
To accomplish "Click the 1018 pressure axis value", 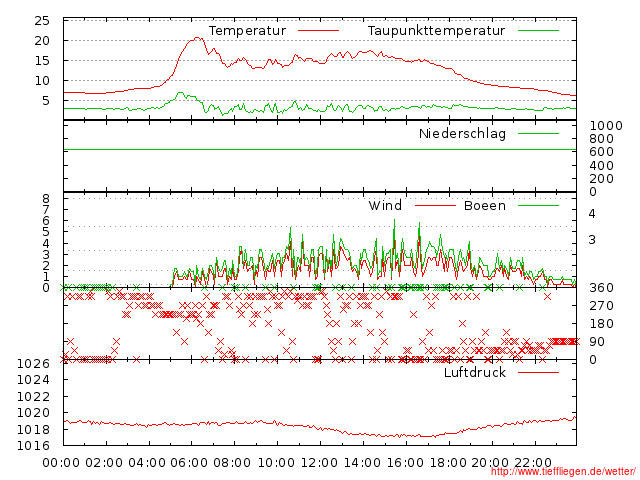I will [33, 429].
